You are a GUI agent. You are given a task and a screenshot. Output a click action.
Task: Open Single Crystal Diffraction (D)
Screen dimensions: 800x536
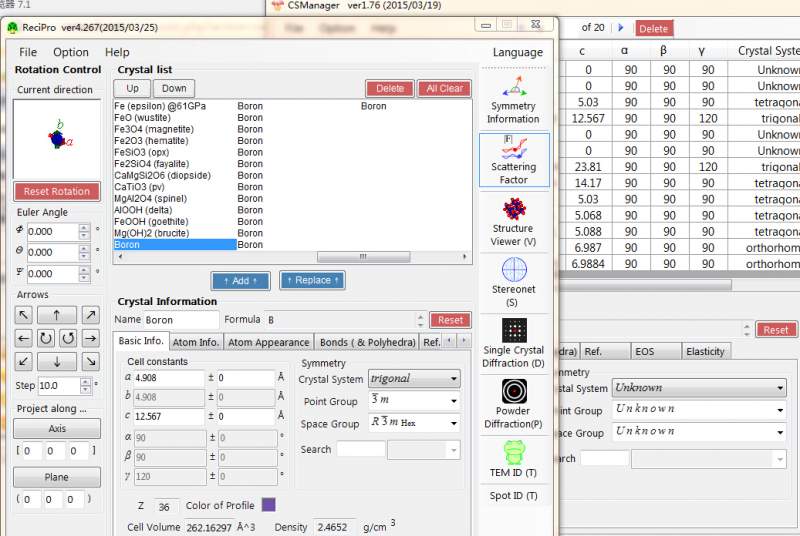(x=514, y=343)
